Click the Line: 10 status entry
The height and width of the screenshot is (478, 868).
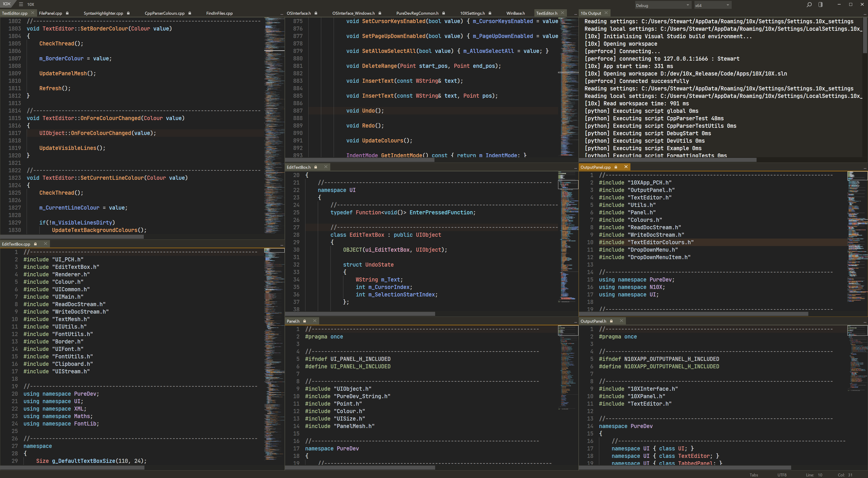814,475
